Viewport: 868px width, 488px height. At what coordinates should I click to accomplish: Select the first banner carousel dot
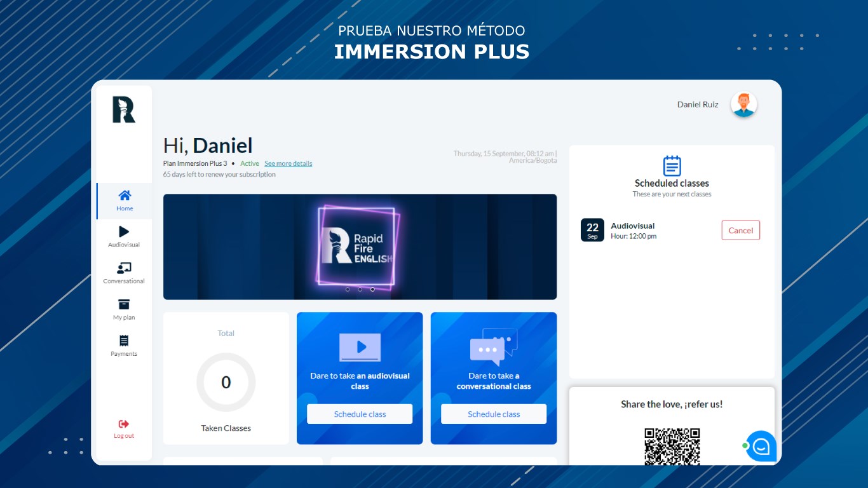tap(348, 289)
